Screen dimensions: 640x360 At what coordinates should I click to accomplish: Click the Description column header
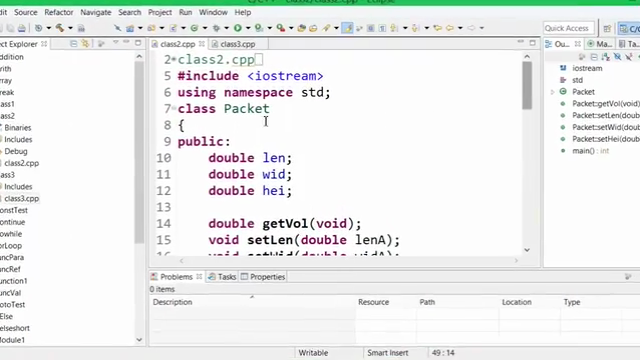172,302
